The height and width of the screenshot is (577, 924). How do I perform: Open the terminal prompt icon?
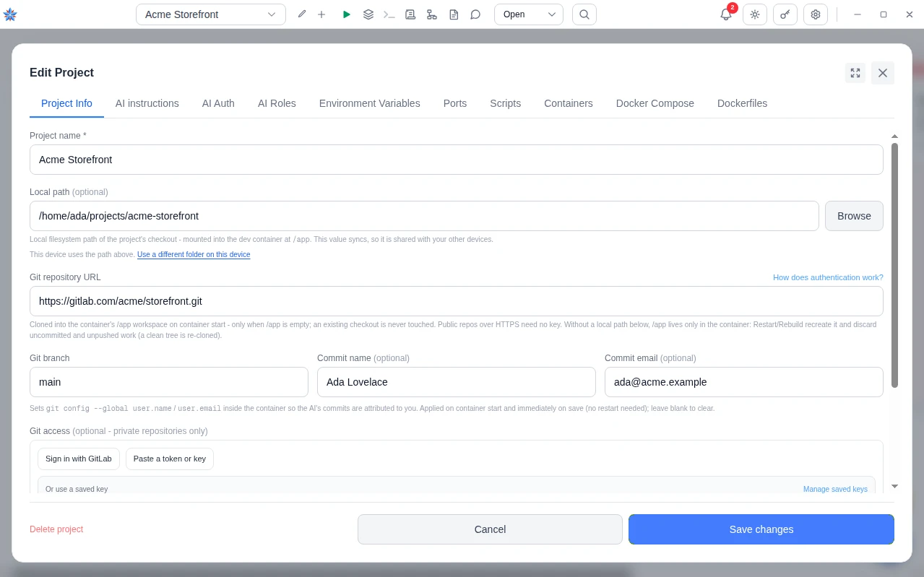click(x=389, y=14)
